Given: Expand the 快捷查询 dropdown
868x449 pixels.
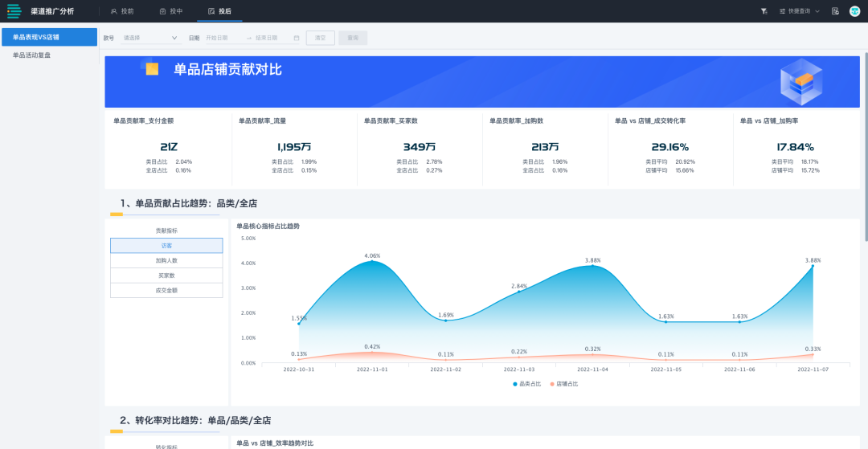Looking at the screenshot, I should click(x=800, y=11).
